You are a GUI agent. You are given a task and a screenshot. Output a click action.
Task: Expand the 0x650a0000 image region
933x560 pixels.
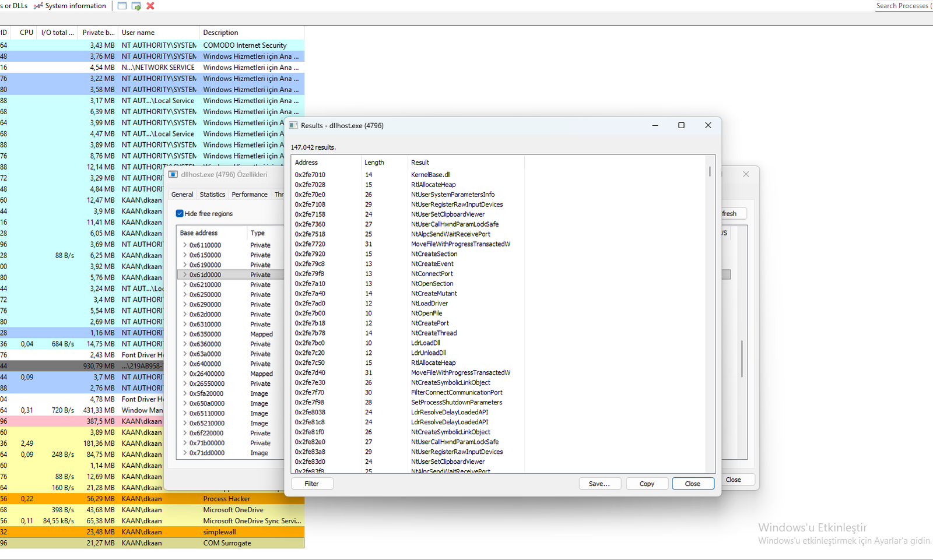(185, 404)
